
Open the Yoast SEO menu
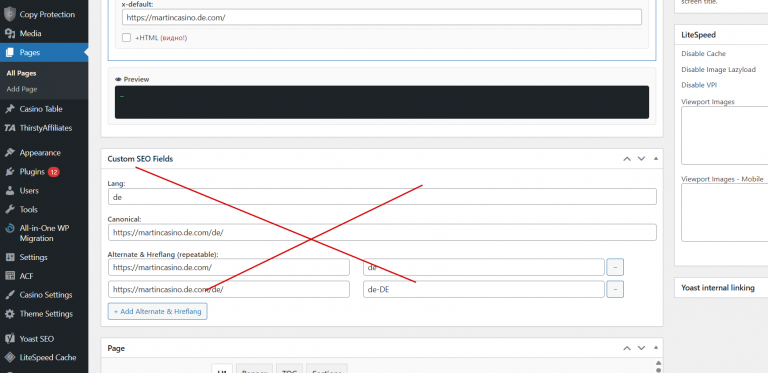(44, 339)
